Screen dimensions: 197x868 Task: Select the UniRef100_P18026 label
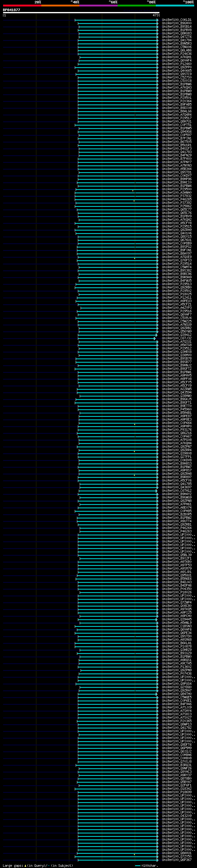177,592
